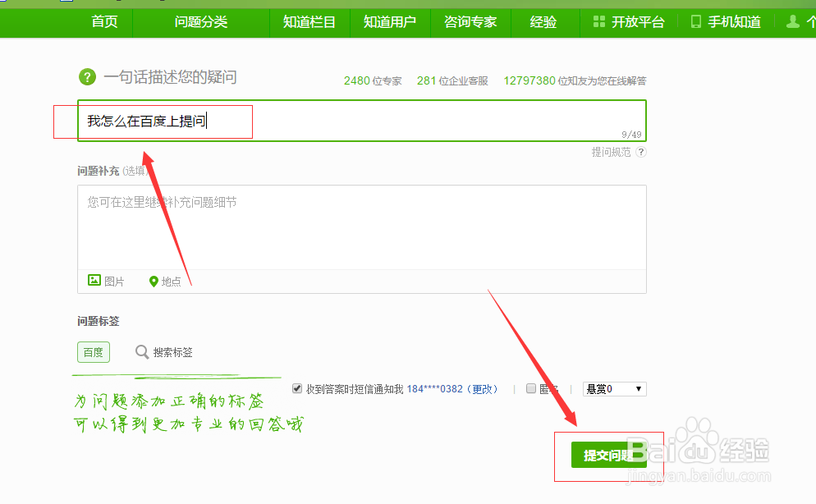Open 手机知道 with phone icon
The height and width of the screenshot is (504, 816).
point(726,22)
